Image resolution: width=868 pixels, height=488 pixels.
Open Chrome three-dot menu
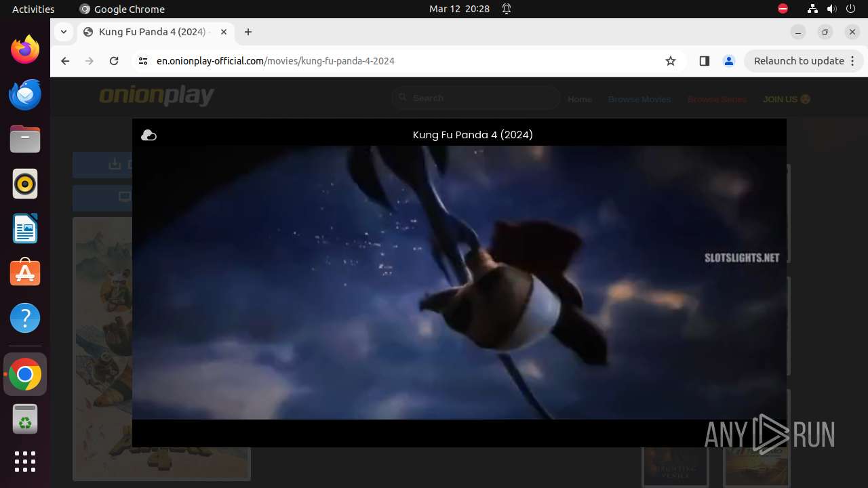(854, 61)
